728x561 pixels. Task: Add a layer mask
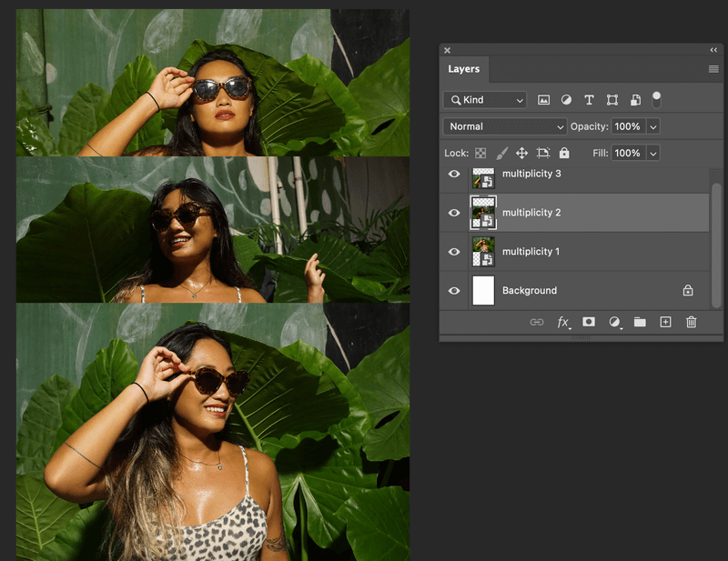[589, 322]
